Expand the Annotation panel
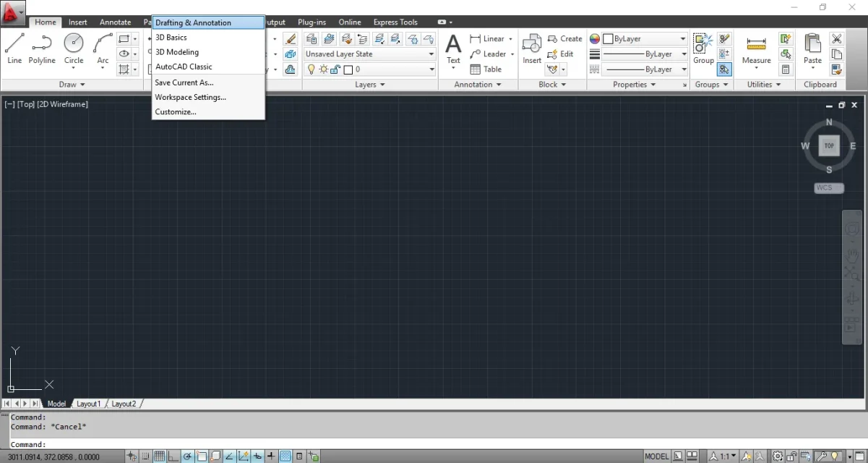 tap(478, 85)
